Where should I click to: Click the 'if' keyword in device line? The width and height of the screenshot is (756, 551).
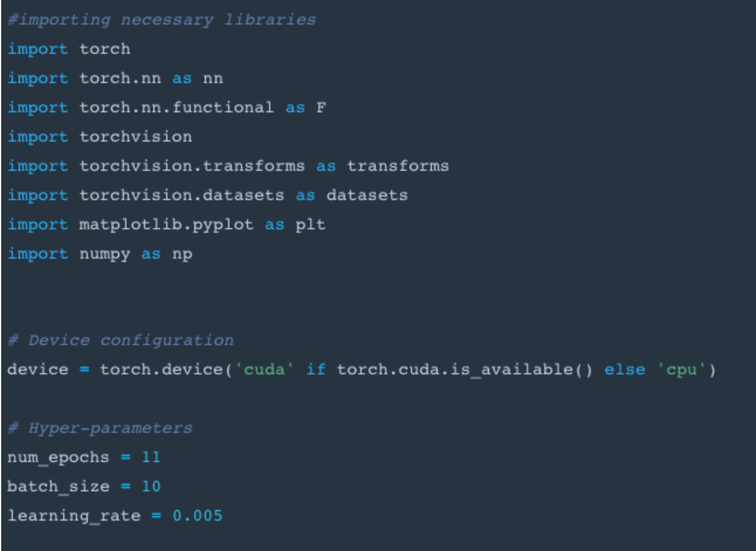tap(315, 370)
